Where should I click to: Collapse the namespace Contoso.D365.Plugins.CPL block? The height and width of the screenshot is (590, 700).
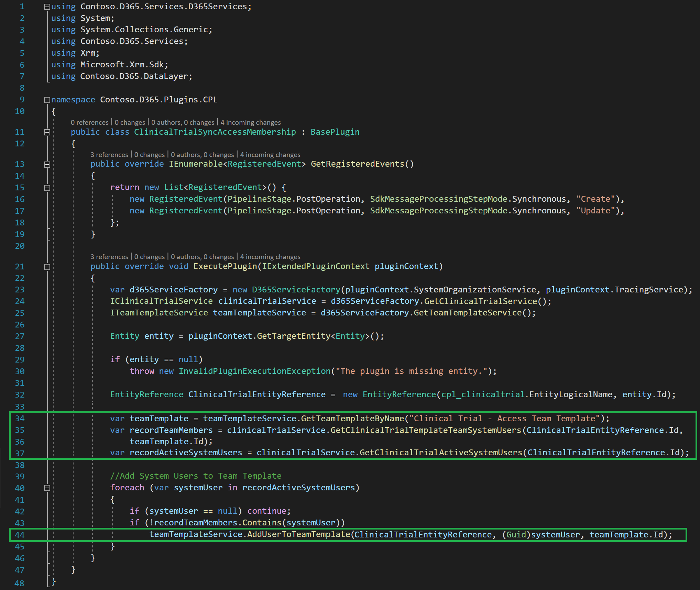pos(47,100)
